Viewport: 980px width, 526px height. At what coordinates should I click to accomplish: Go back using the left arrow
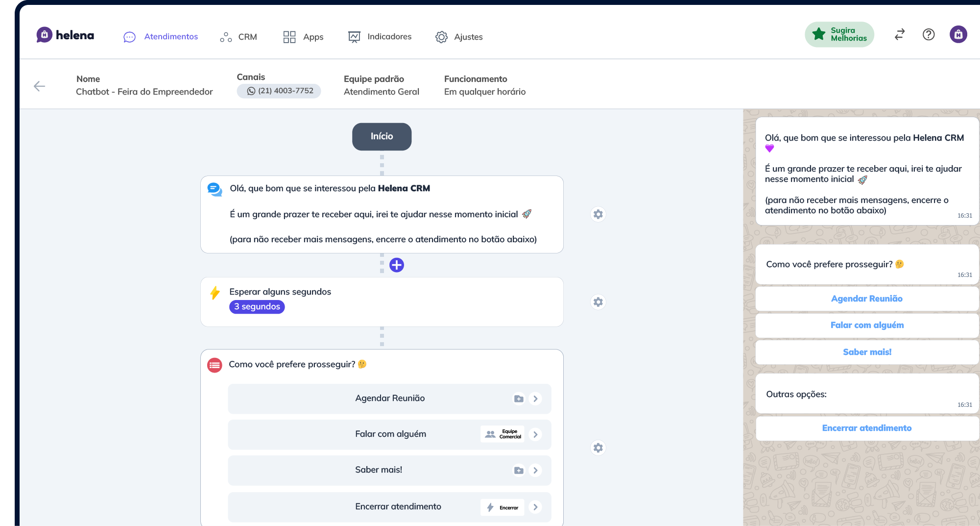[40, 86]
